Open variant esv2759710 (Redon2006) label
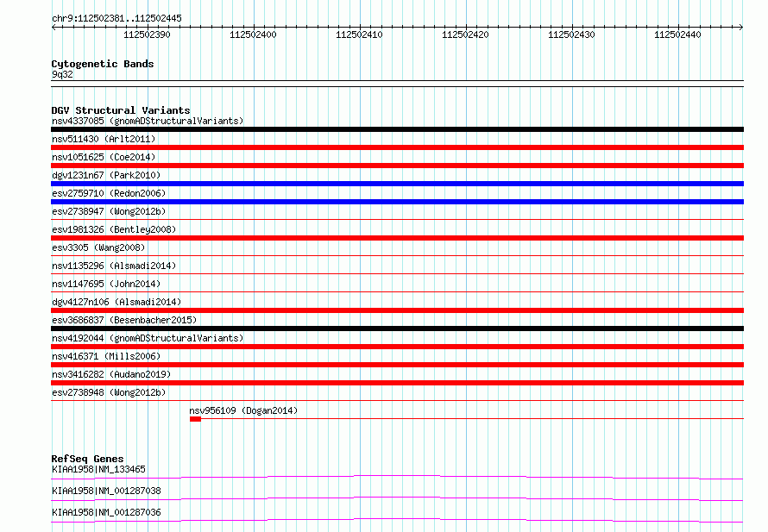 tap(109, 193)
